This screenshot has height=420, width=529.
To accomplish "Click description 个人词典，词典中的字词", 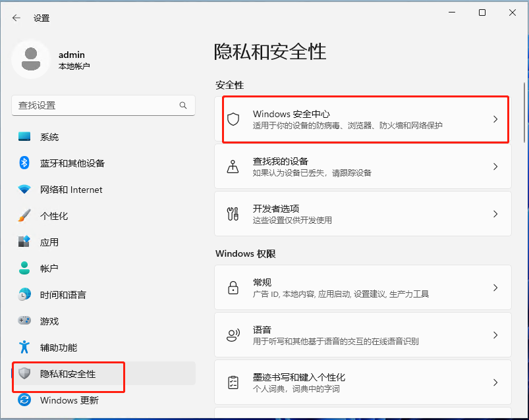I will tap(296, 388).
